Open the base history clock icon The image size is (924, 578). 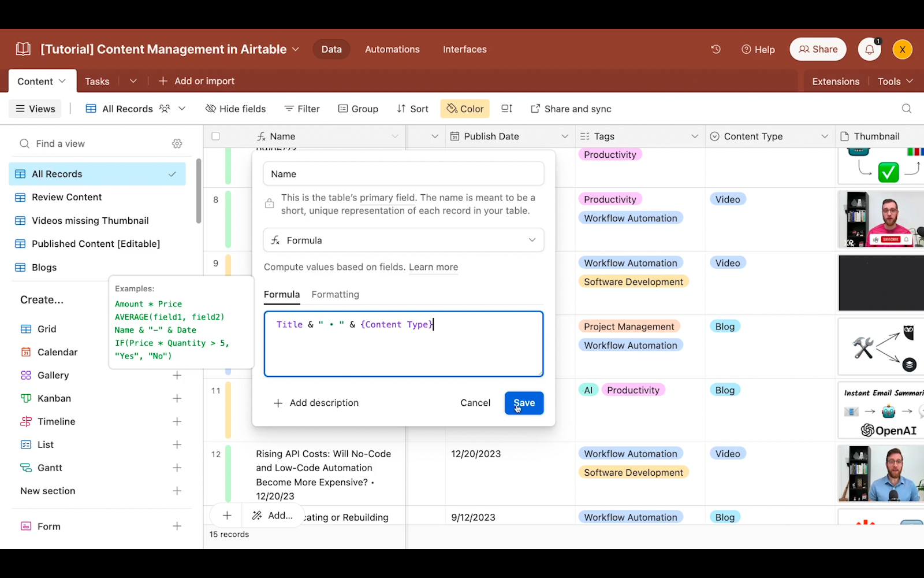[x=716, y=49]
